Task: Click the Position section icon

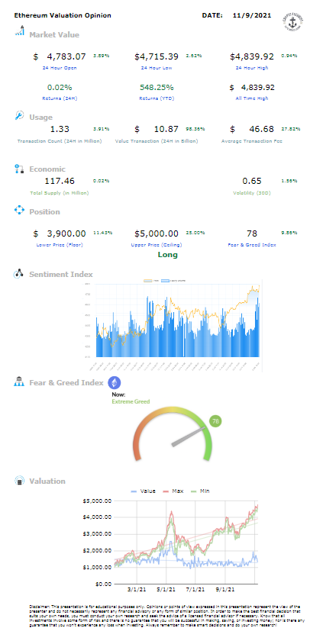Action: (x=19, y=211)
